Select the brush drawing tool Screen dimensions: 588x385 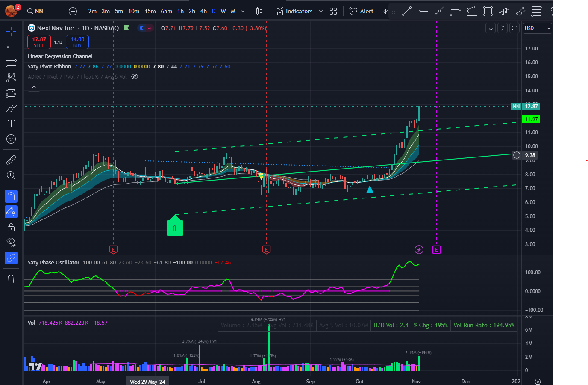[11, 108]
